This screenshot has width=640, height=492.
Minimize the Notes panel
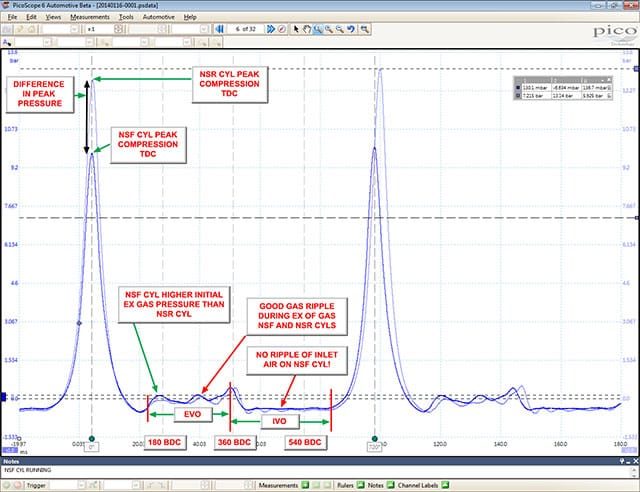click(x=629, y=461)
